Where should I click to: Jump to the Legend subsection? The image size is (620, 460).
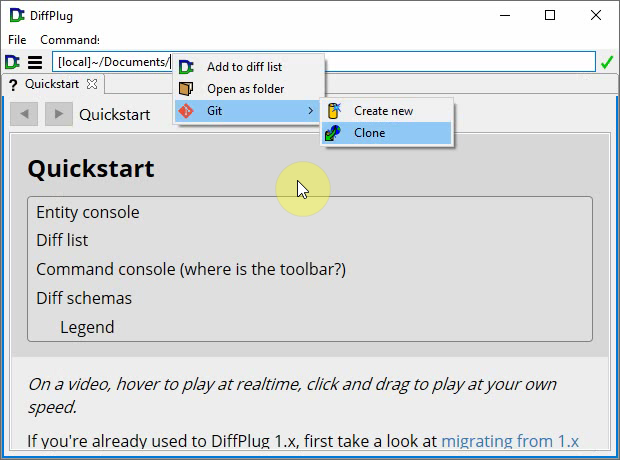pyautogui.click(x=87, y=327)
